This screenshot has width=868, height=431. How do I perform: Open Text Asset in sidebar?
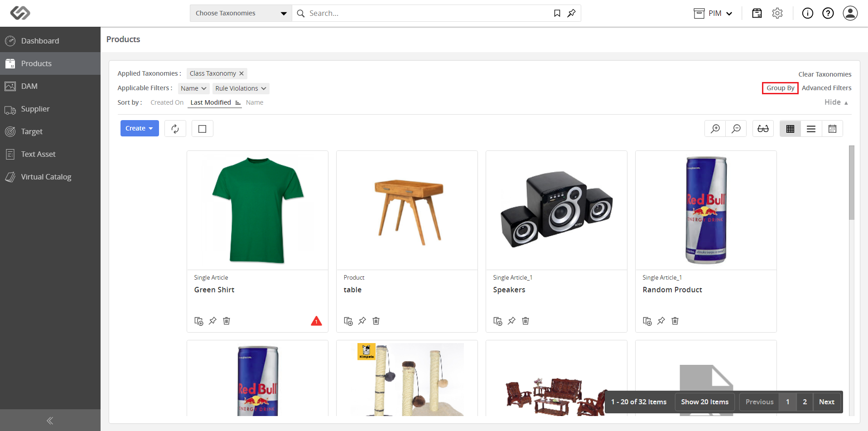pyautogui.click(x=50, y=154)
